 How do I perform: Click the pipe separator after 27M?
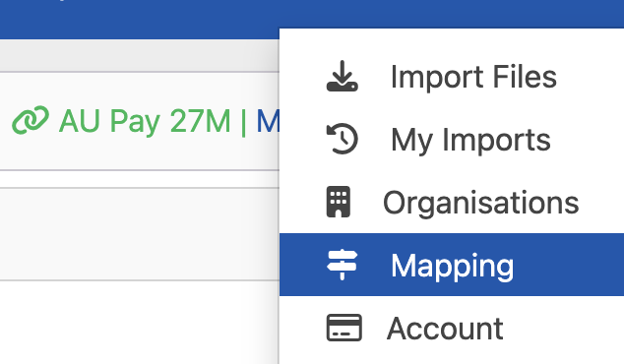click(x=243, y=122)
